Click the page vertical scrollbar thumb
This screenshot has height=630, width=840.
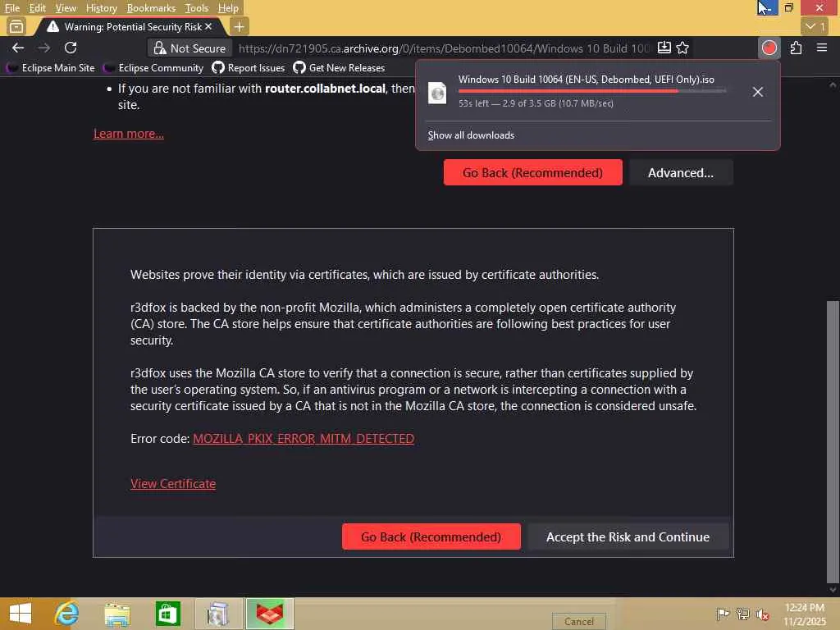point(833,442)
